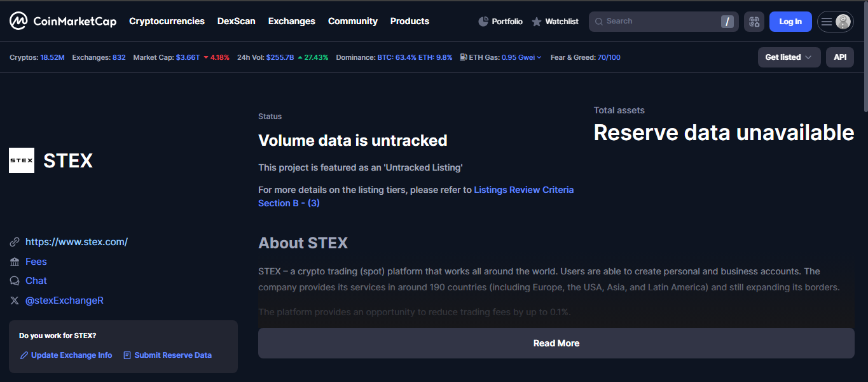Image resolution: width=868 pixels, height=382 pixels.
Task: Click the Log In button
Action: [790, 22]
